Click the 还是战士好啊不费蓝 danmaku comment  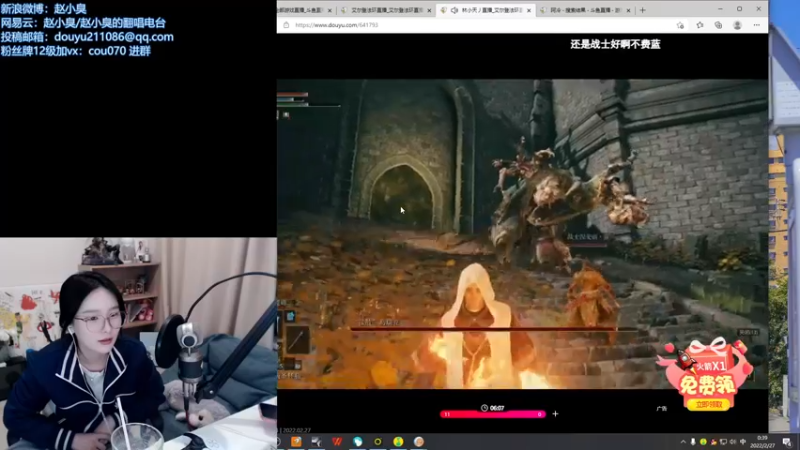click(x=615, y=44)
